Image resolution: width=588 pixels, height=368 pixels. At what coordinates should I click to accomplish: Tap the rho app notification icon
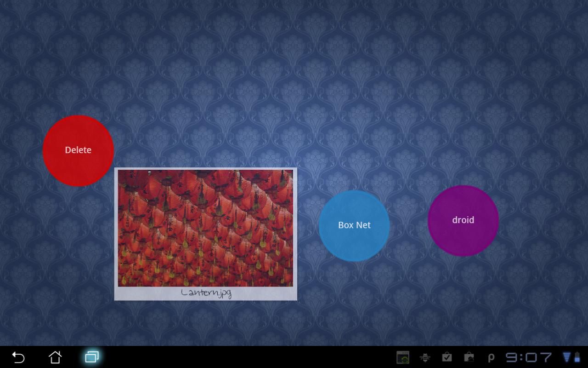(490, 357)
